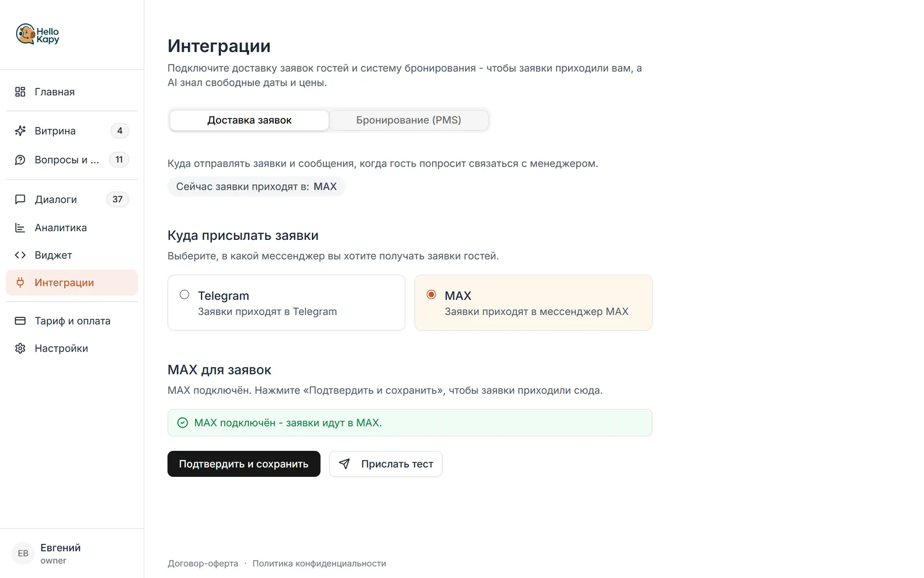Screen dimensions: 924x578
Task: Select the MAX radio button
Action: (x=431, y=295)
